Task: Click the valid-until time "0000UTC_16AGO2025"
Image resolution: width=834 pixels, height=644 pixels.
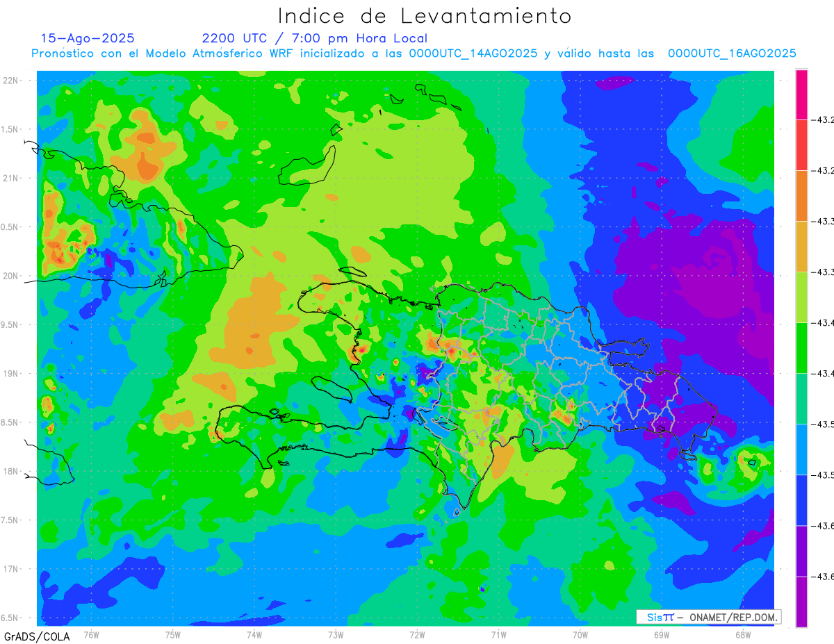Action: pos(732,53)
